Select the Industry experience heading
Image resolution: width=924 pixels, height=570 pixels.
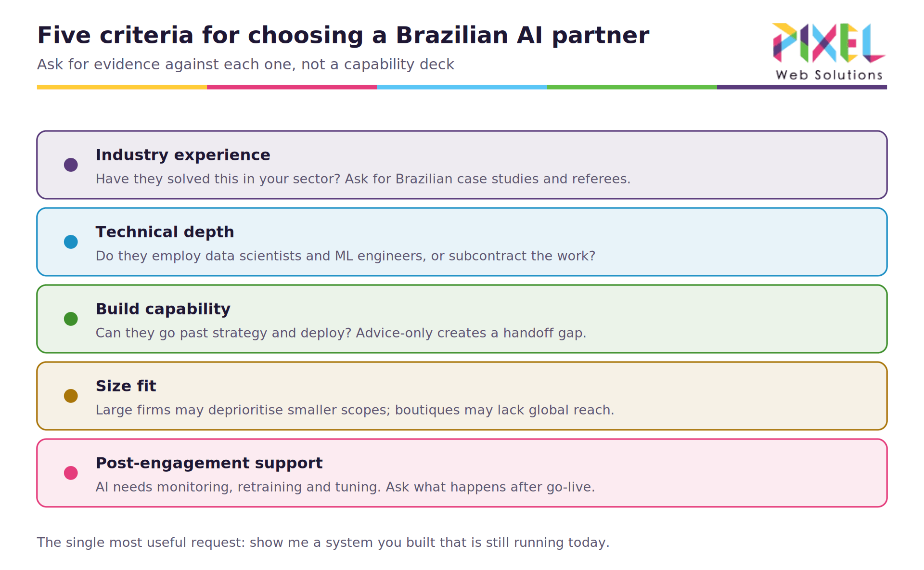pos(183,155)
